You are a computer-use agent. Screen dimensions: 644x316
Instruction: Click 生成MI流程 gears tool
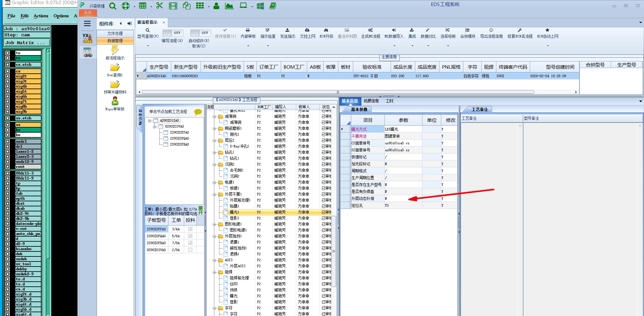pyautogui.click(x=370, y=33)
